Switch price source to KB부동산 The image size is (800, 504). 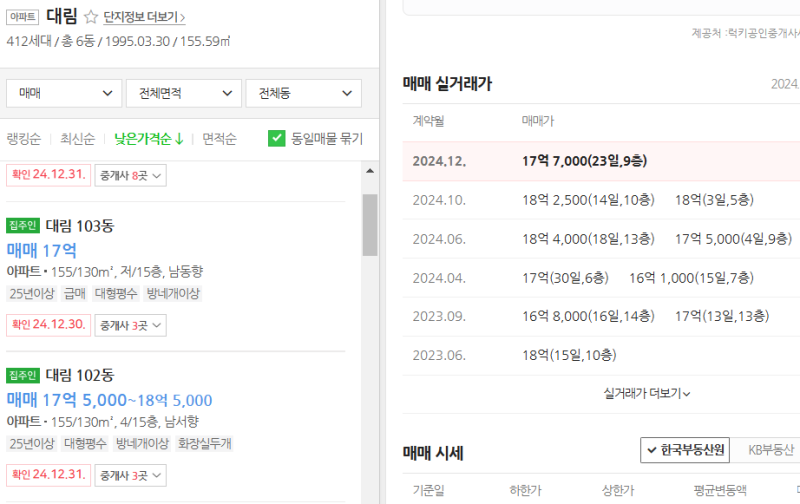click(x=771, y=450)
